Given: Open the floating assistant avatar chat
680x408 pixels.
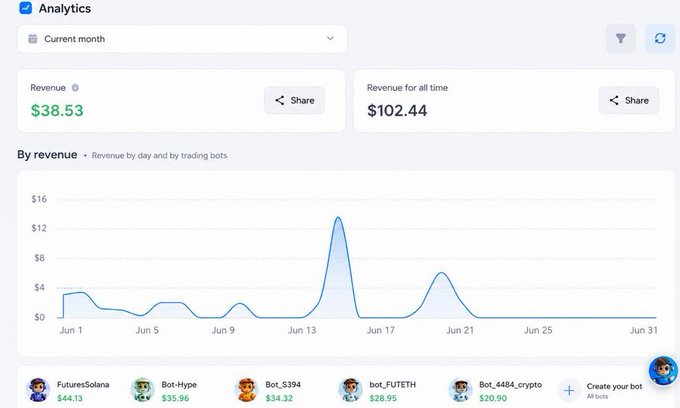Looking at the screenshot, I should (663, 371).
